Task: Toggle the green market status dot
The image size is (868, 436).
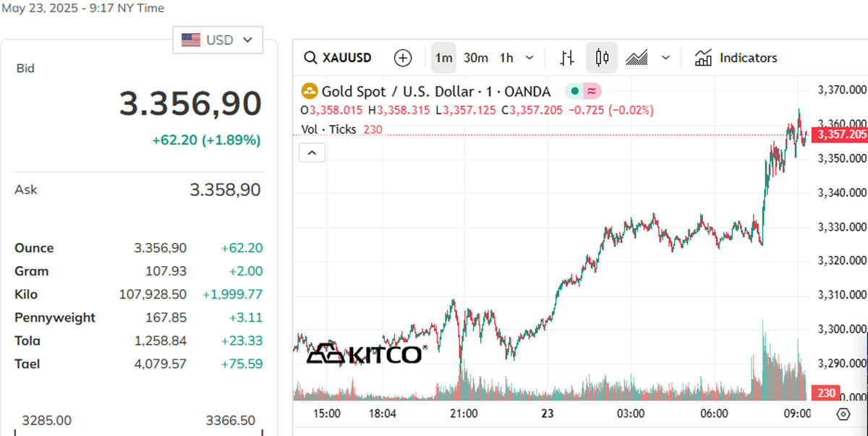Action: click(x=574, y=91)
